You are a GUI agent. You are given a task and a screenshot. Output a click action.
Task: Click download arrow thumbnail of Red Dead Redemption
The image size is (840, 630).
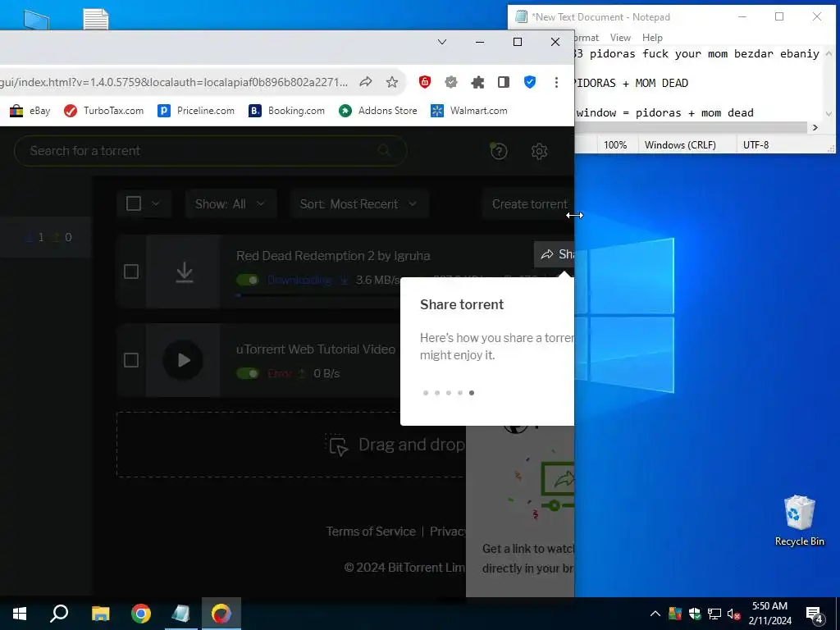(184, 272)
